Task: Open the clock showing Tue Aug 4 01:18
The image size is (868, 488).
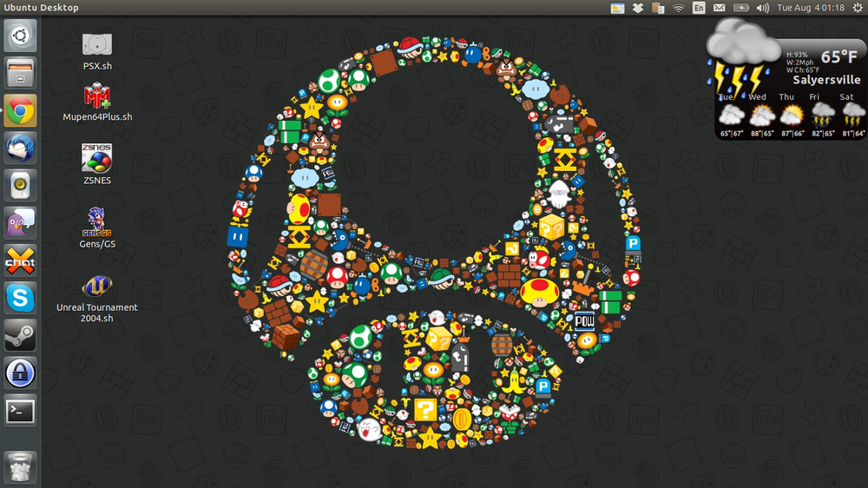Action: click(811, 8)
